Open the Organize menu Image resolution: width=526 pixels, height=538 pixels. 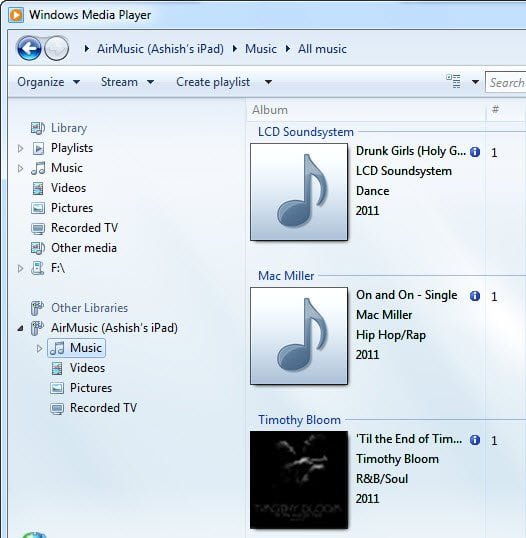tap(48, 82)
